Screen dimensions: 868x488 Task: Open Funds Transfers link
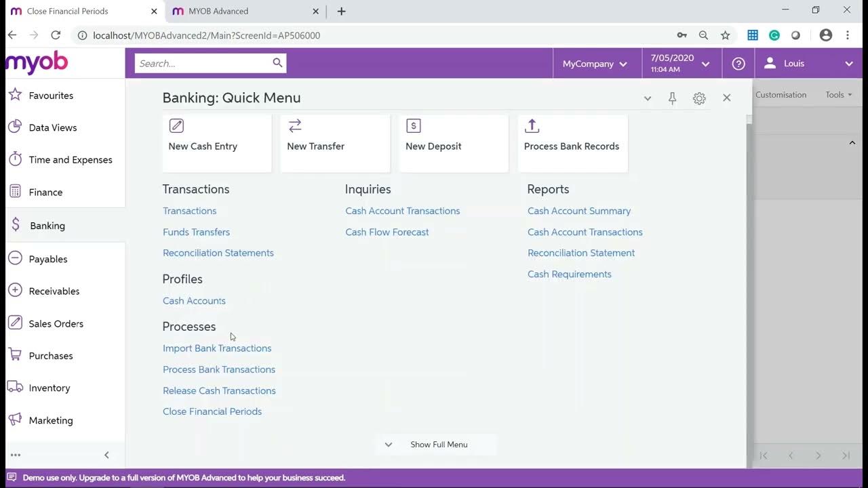point(196,232)
